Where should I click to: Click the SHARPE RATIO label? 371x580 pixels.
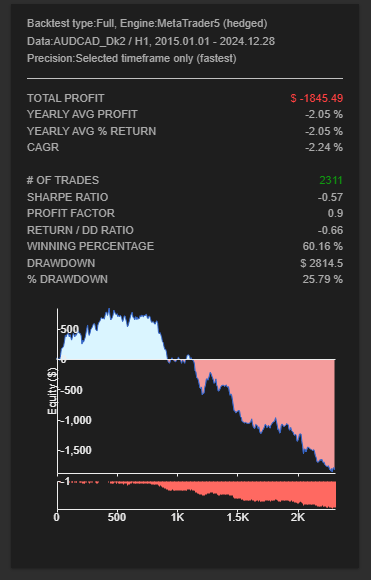tap(67, 197)
